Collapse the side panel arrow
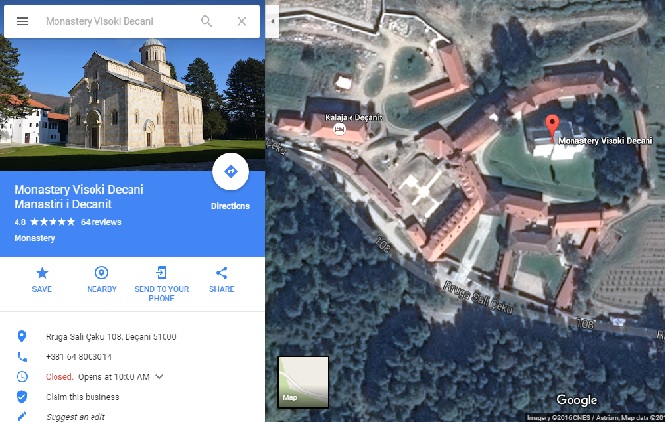 272,21
